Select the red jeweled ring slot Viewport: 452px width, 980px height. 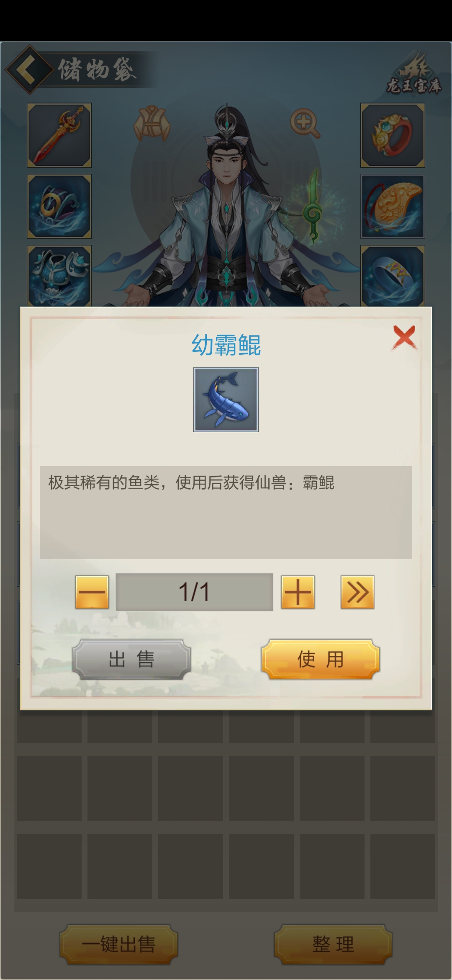(393, 135)
